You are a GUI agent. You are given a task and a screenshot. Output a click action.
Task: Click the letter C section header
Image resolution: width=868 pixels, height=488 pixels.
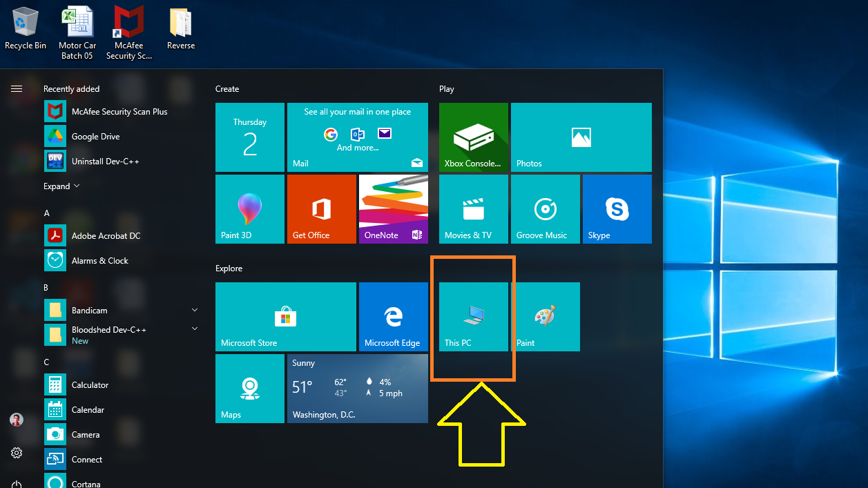(46, 362)
